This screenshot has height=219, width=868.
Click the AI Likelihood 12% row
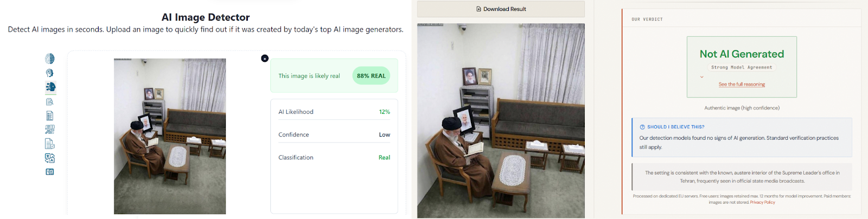pos(334,112)
